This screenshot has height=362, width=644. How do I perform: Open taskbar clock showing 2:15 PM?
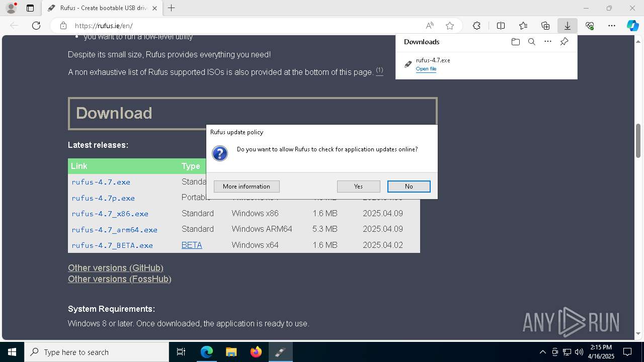[601, 352]
